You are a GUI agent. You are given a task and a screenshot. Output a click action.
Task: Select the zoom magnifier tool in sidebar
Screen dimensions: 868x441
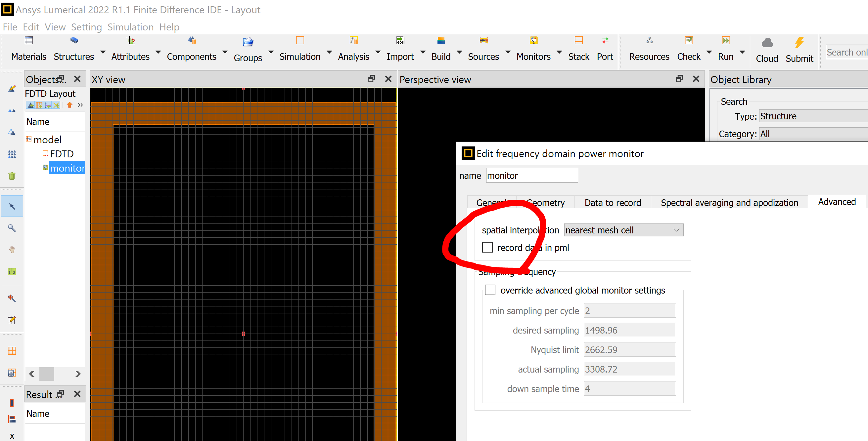pos(12,228)
